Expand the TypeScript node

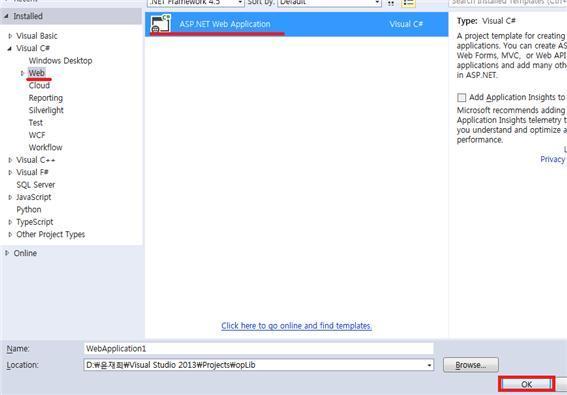coord(10,222)
